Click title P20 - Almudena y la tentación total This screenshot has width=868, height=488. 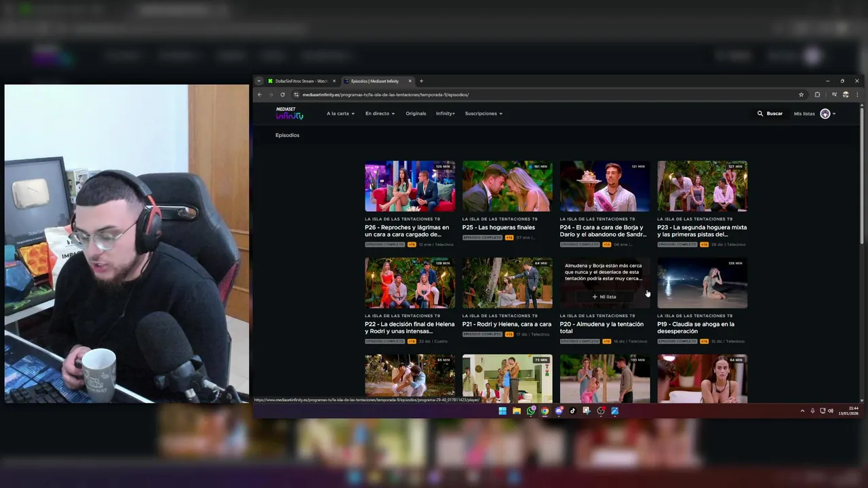point(601,328)
